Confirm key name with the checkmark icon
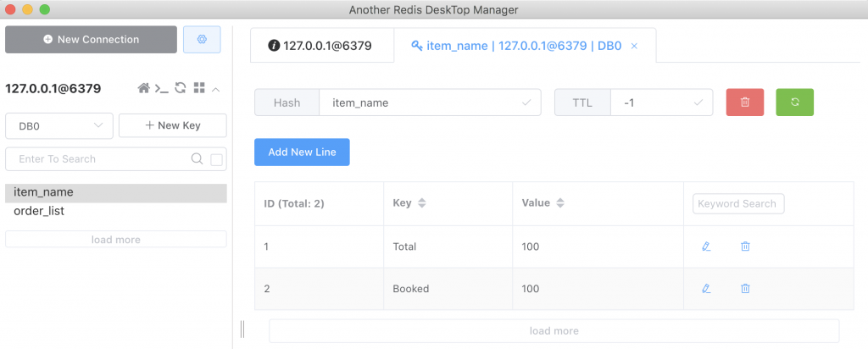Viewport: 868px width, 349px height. [x=527, y=102]
